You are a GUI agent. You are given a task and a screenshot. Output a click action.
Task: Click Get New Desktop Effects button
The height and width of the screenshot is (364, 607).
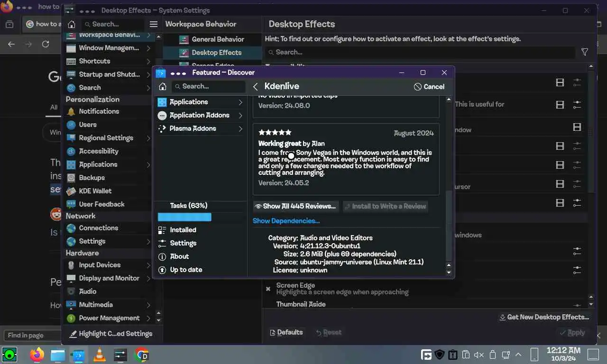(544, 317)
